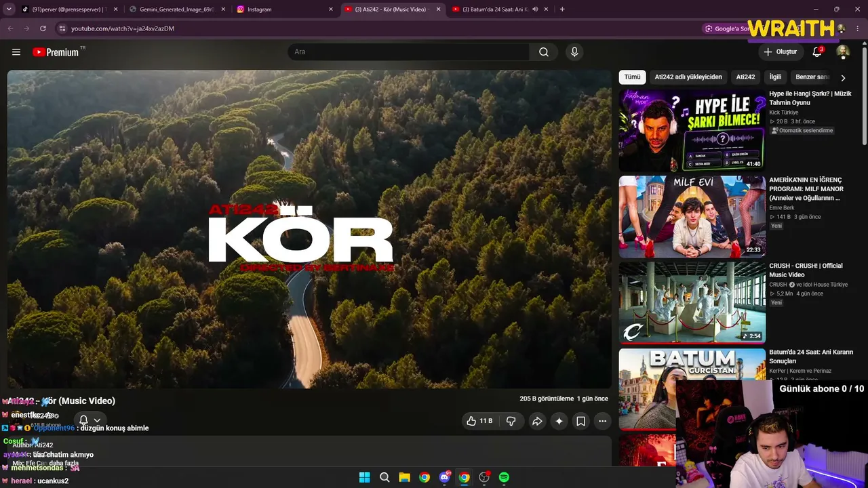Visit the Emre Berk channel
Image resolution: width=868 pixels, height=488 pixels.
coord(782,208)
